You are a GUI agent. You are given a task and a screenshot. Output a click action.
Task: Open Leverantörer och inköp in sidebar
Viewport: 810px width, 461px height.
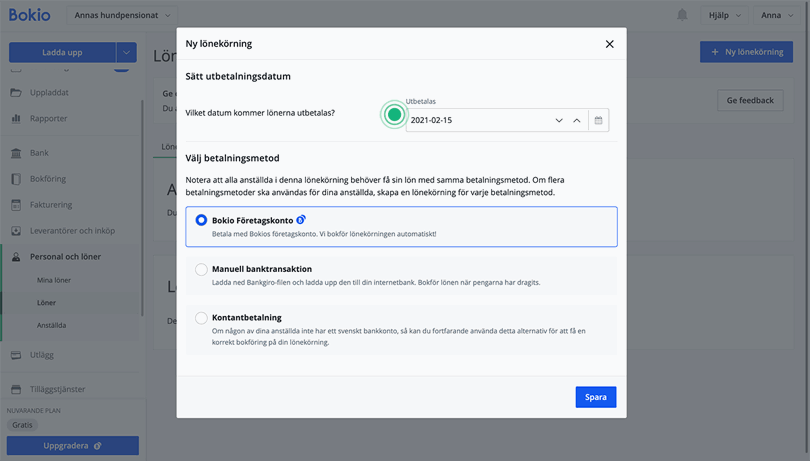click(70, 230)
